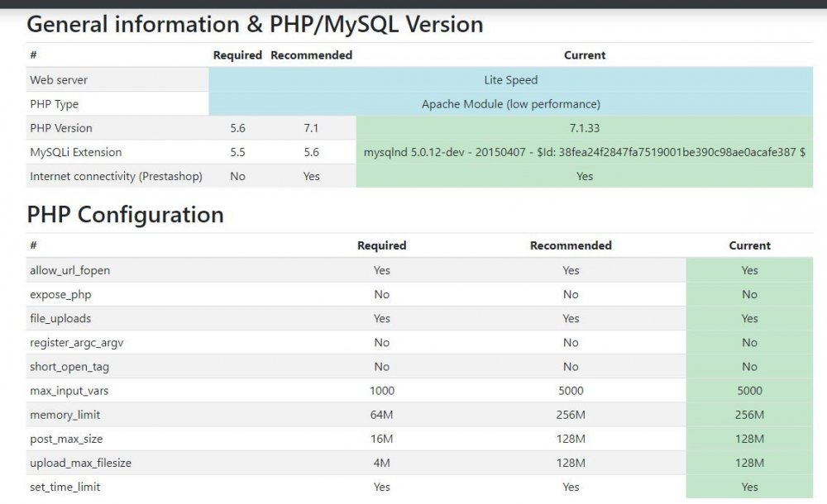Image resolution: width=827 pixels, height=504 pixels.
Task: Click the current memory_limit 256M green cell
Action: [749, 415]
